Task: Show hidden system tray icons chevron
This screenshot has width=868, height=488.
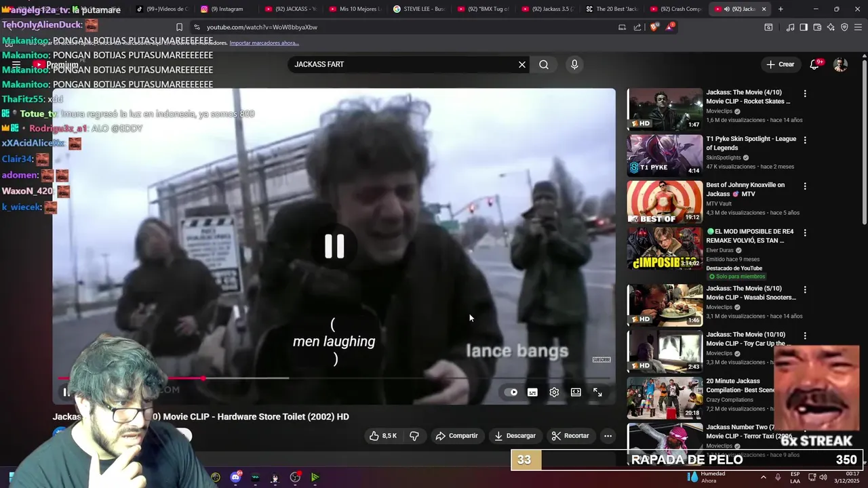Action: [x=763, y=477]
